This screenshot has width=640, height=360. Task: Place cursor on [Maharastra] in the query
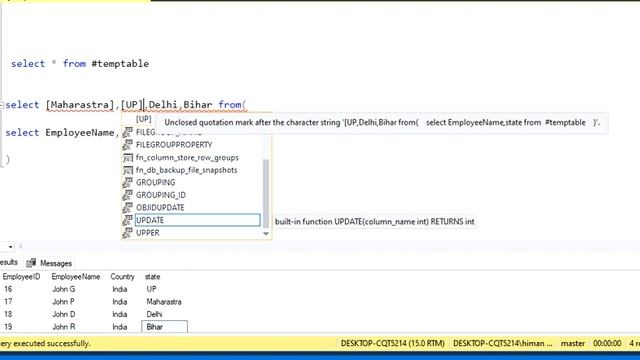pyautogui.click(x=80, y=105)
